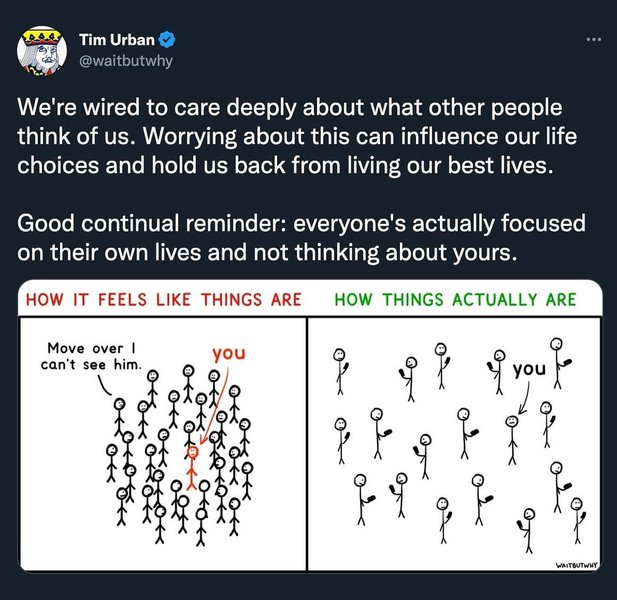
Task: Click the black "you" label in right panel
Action: pos(528,369)
